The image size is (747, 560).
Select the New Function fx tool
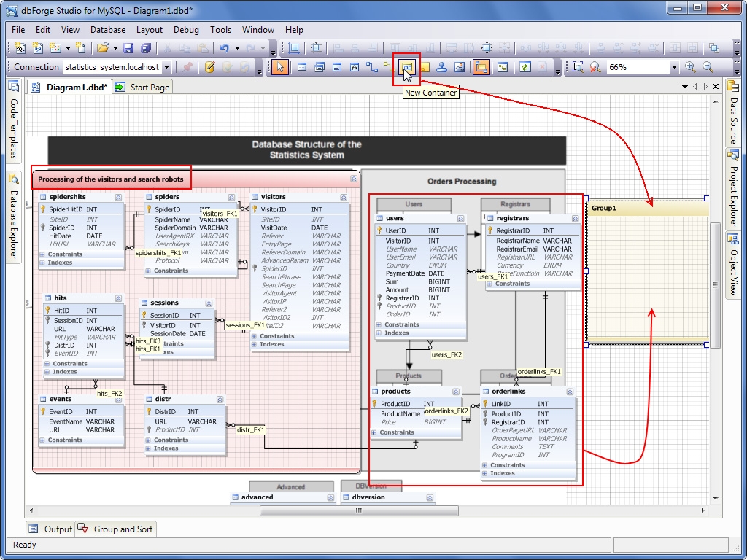coord(355,67)
